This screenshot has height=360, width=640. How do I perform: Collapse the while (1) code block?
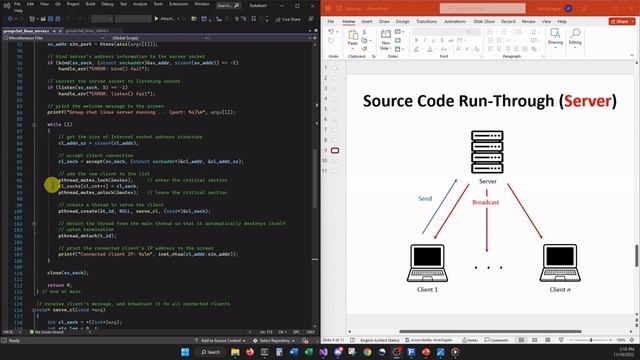[x=34, y=124]
